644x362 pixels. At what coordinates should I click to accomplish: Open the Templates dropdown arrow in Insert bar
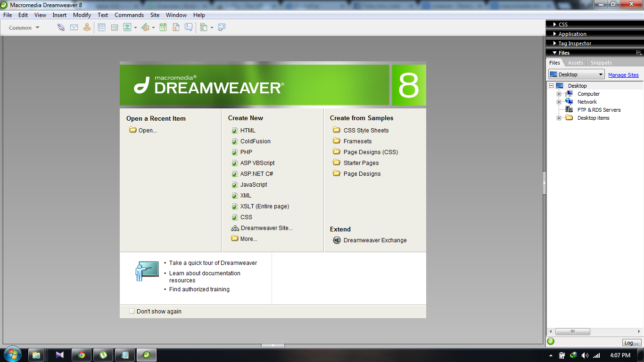coord(212,28)
